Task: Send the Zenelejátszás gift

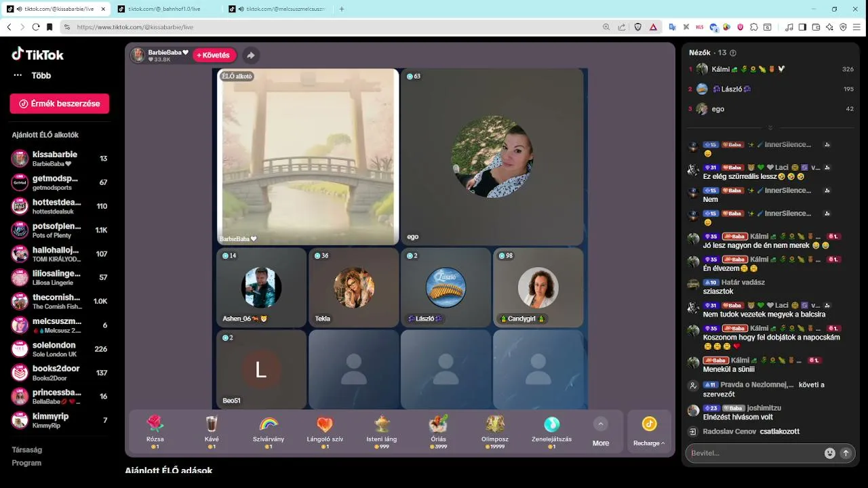Action: [x=551, y=432]
